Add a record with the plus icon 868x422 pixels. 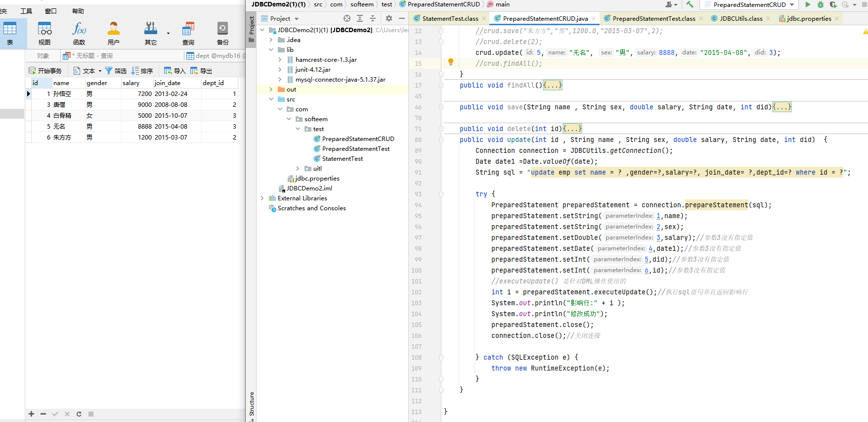click(31, 414)
